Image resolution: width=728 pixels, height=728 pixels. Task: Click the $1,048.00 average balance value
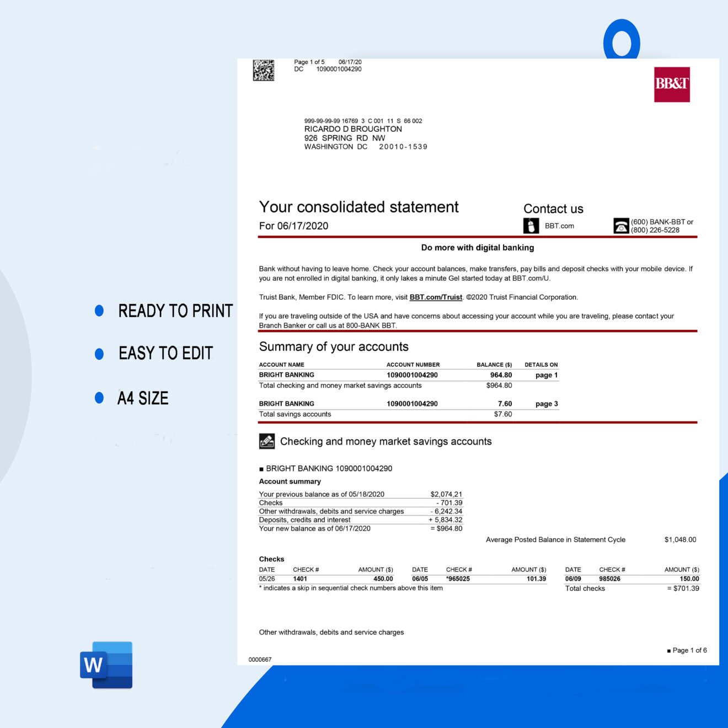680,540
